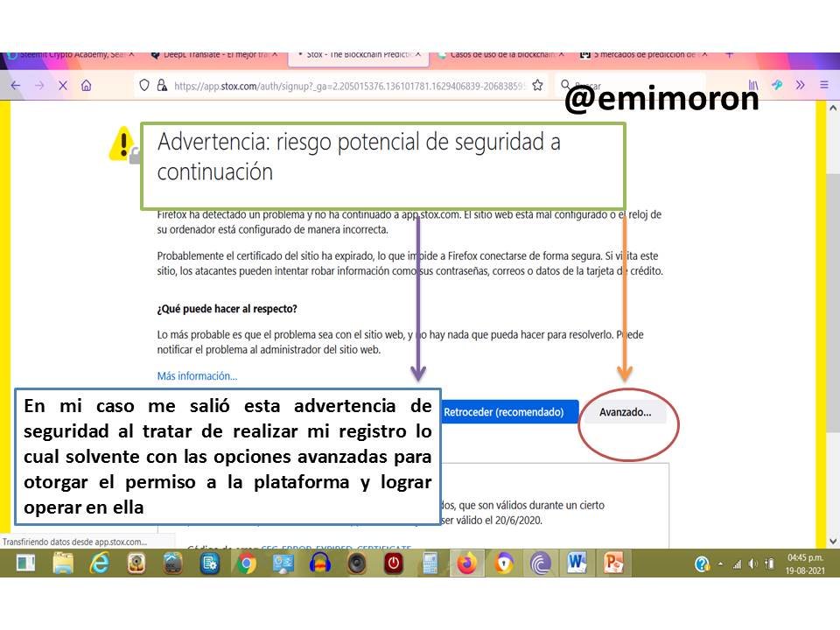Open File Explorer from the taskbar
Image resolution: width=840 pixels, height=630 pixels.
[63, 563]
